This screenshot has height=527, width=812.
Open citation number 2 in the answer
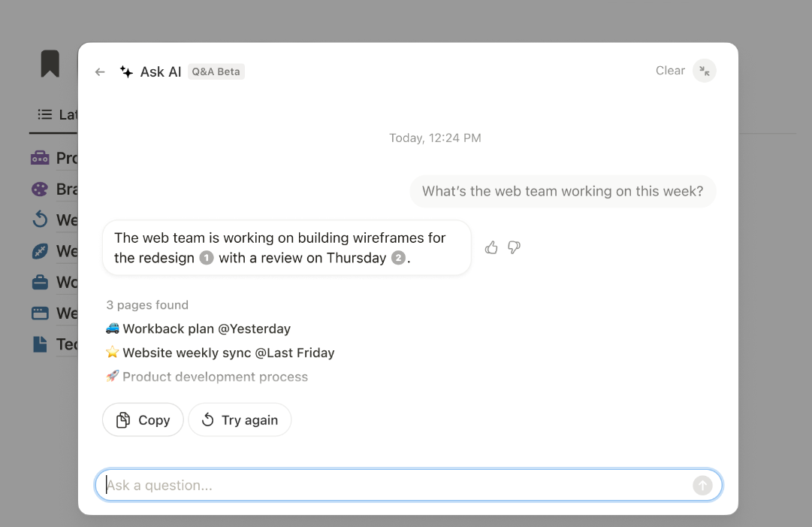click(397, 258)
